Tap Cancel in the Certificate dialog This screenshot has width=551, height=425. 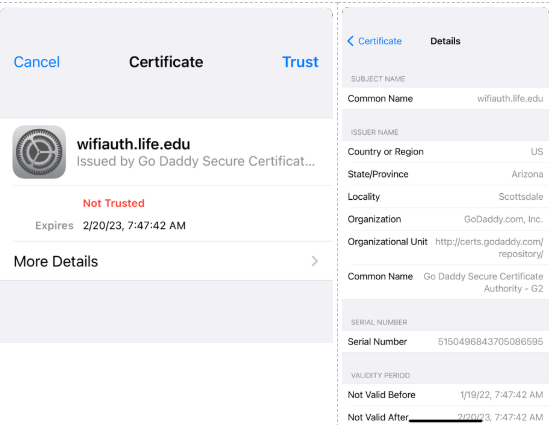(37, 62)
